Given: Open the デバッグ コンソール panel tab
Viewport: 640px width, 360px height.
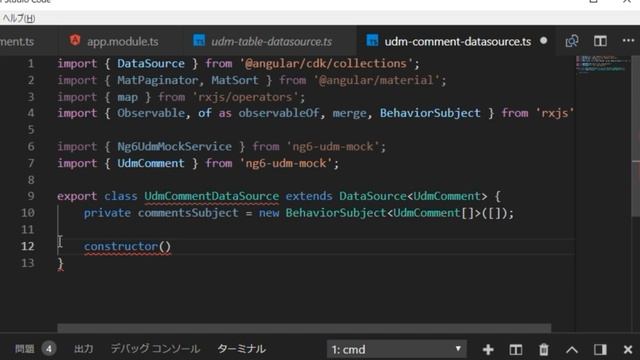Looking at the screenshot, I should click(156, 349).
